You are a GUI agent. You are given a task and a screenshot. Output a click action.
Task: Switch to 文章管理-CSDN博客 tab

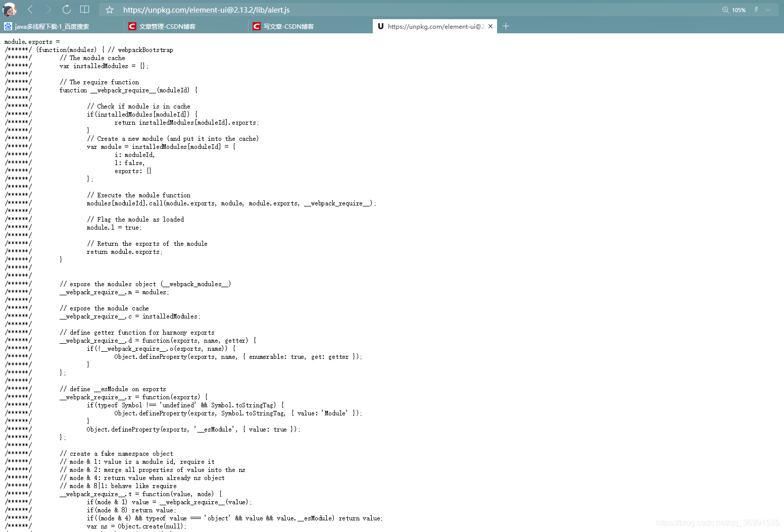coord(186,26)
